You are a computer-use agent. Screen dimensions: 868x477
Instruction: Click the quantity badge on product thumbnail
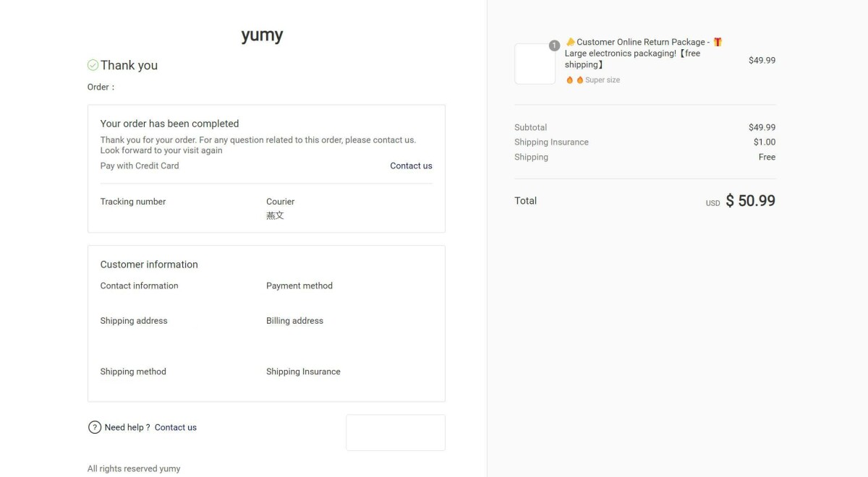coord(554,46)
